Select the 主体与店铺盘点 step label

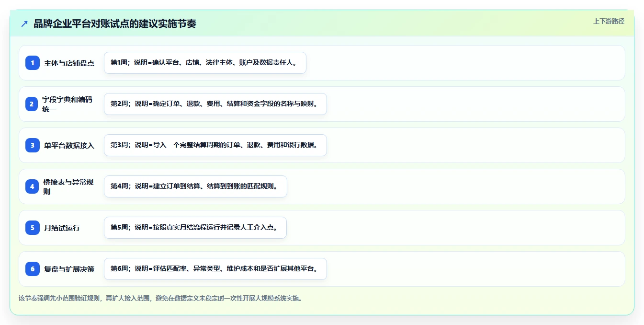69,63
